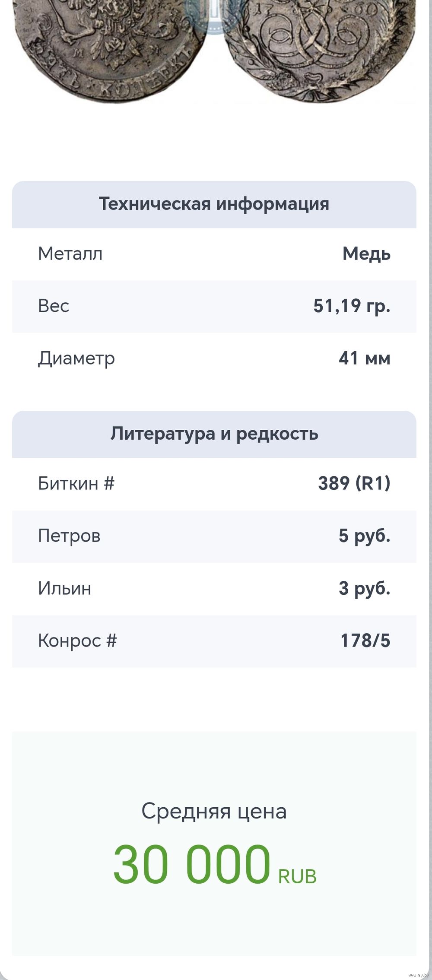Screen dimensions: 432x980
Task: Select the 5 руб. Petrov valuation
Action: [364, 536]
